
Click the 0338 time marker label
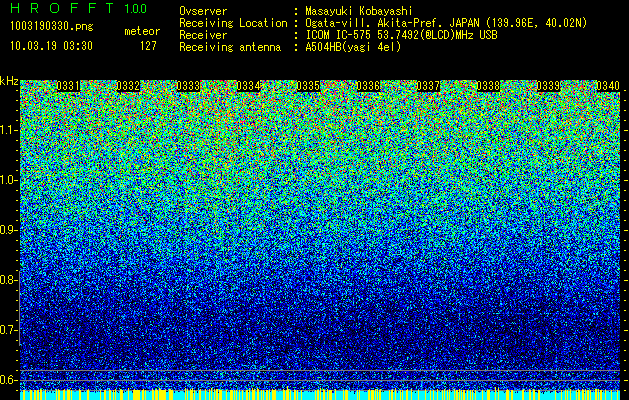488,86
